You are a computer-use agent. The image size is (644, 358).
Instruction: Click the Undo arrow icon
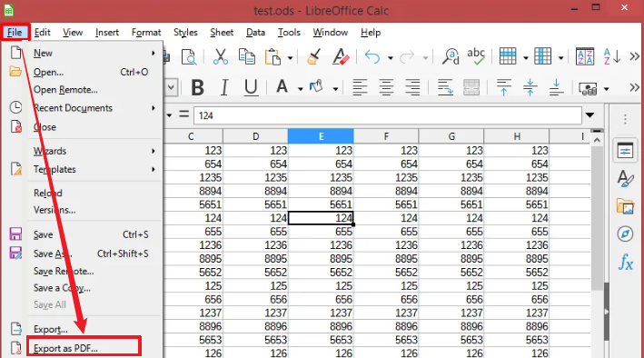[372, 57]
